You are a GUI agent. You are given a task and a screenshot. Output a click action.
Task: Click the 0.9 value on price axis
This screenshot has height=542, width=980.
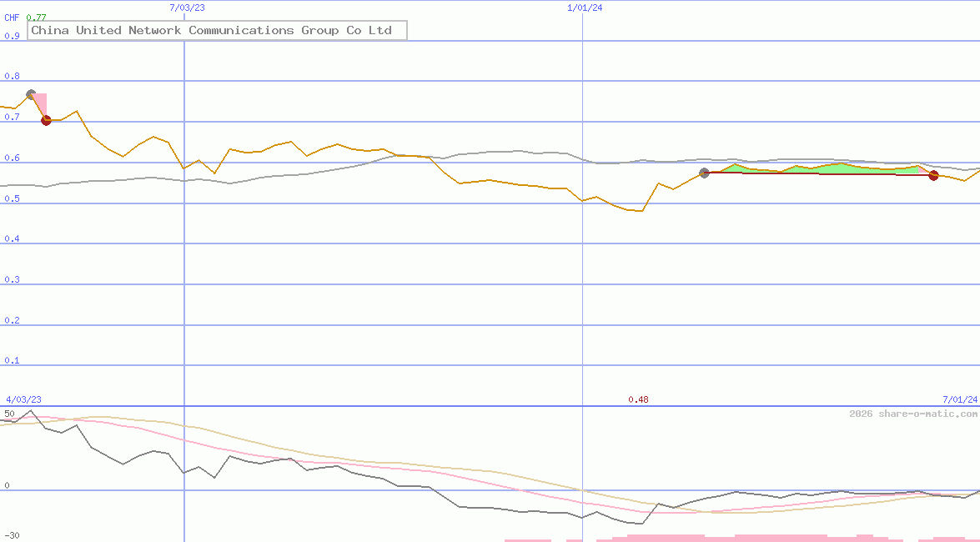click(13, 36)
